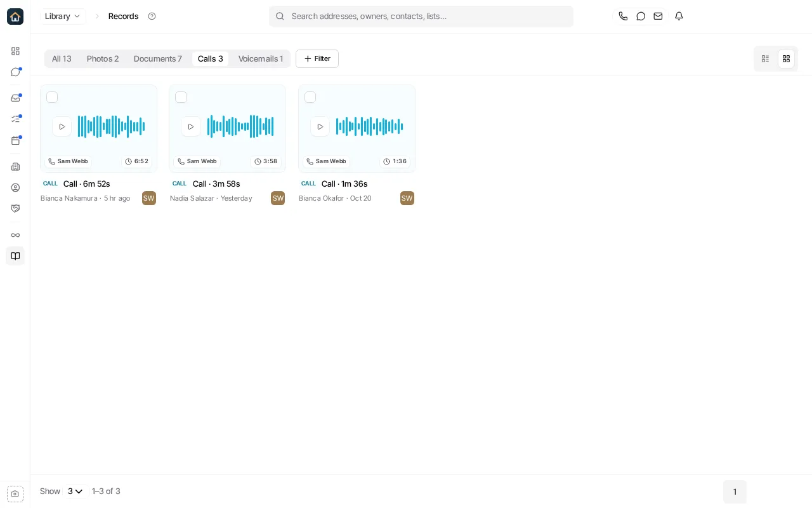Open the buildings sidebar icon

15,166
